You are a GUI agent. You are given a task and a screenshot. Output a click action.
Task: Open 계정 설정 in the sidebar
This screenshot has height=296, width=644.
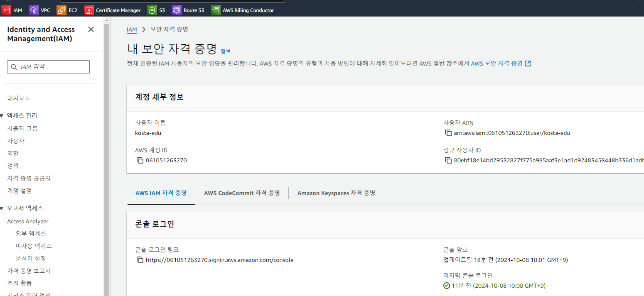point(20,191)
